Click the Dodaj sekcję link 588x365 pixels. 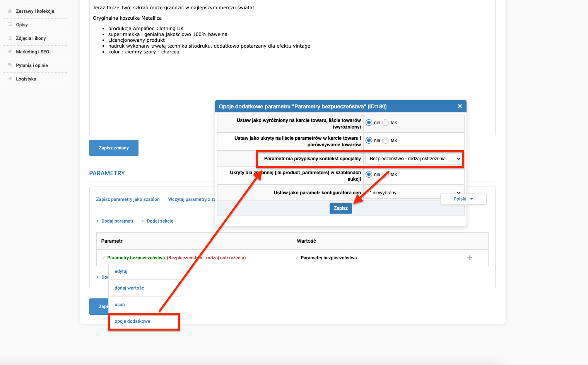pyautogui.click(x=157, y=221)
